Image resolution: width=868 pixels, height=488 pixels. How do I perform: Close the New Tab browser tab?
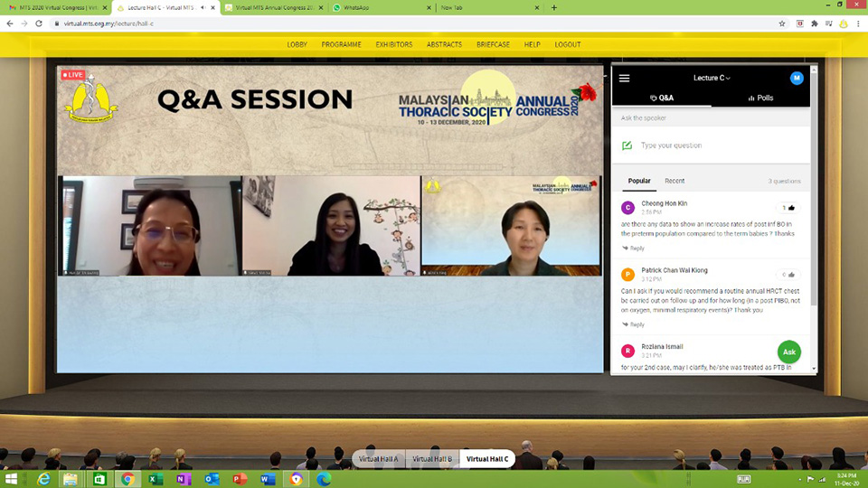pyautogui.click(x=536, y=8)
